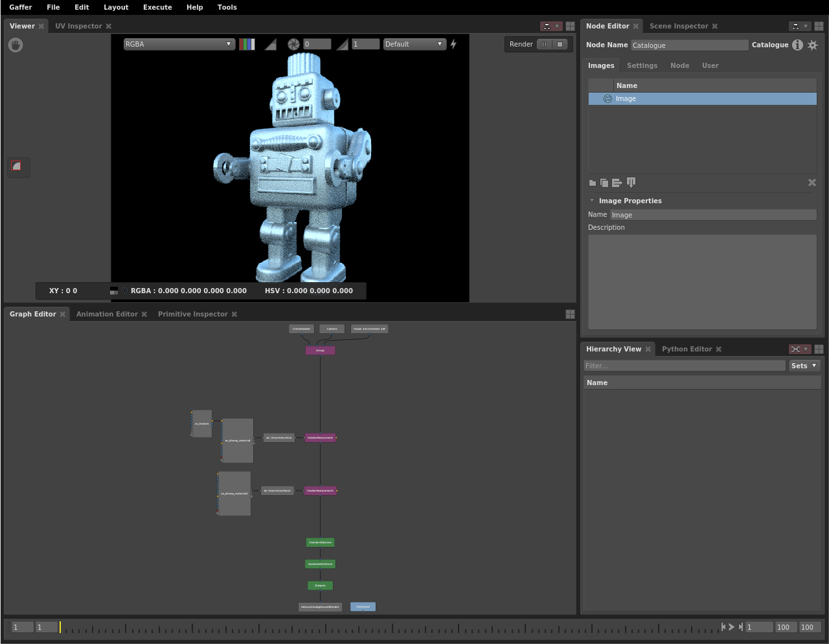The image size is (829, 644).
Task: Click the lightning bolt GPU toggle icon
Action: [x=453, y=44]
